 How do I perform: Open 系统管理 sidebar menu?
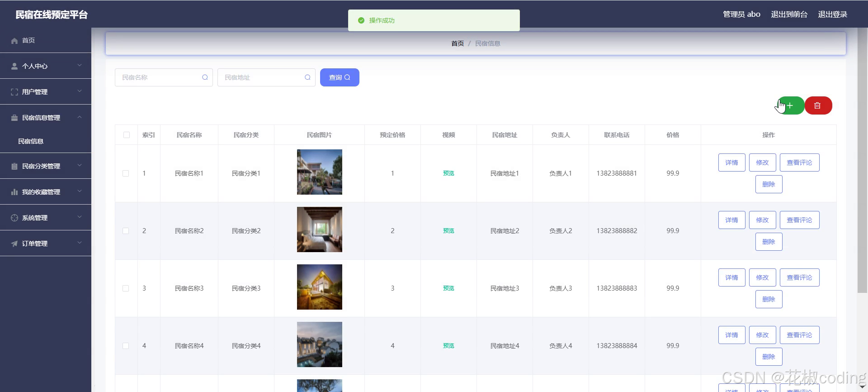pos(46,218)
